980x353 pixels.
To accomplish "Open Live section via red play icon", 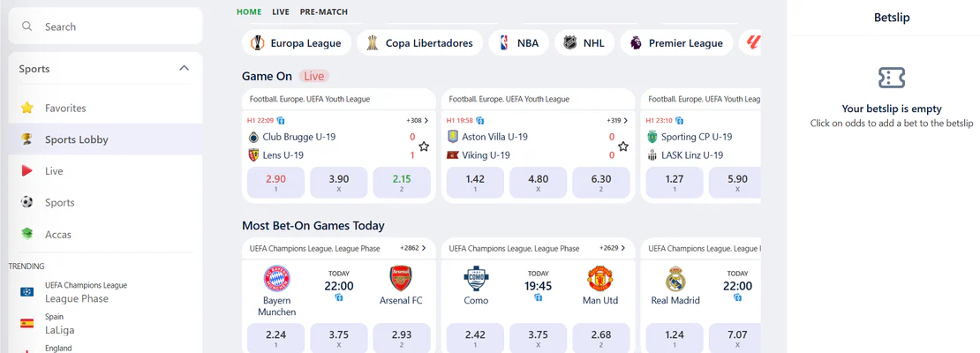I will pyautogui.click(x=26, y=170).
